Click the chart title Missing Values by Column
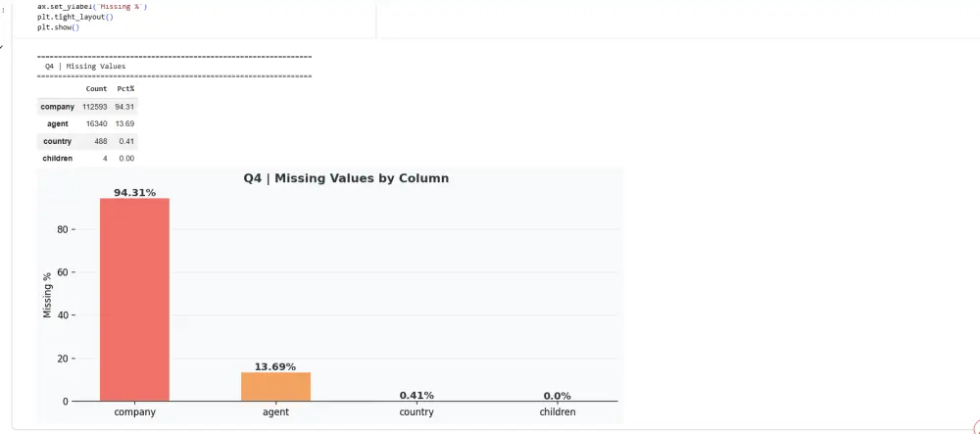Screen dimensions: 980x434 click(x=346, y=178)
